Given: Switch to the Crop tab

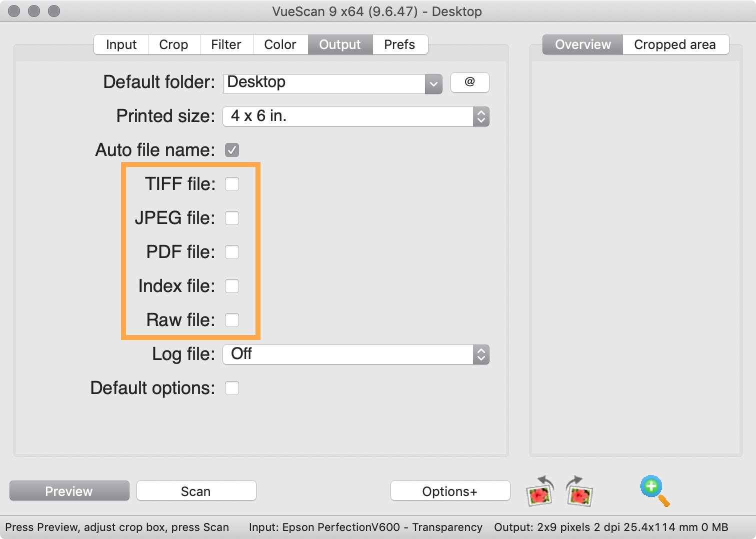Looking at the screenshot, I should click(x=173, y=44).
